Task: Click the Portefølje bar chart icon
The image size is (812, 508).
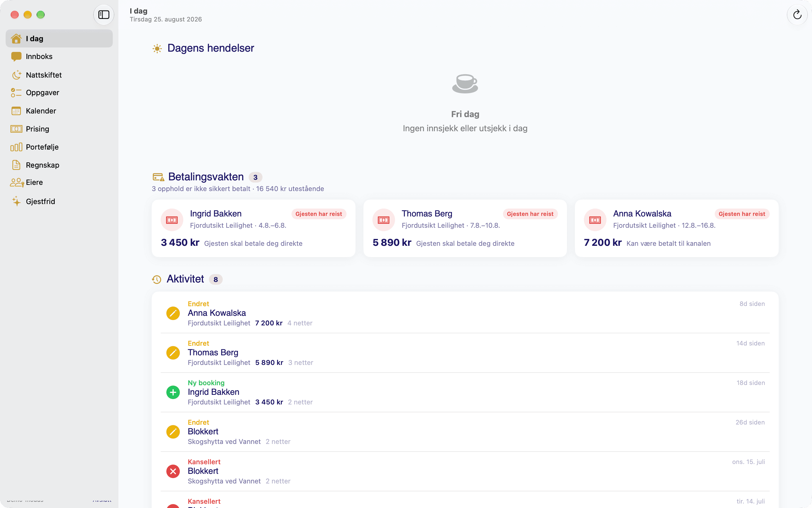Action: tap(16, 147)
